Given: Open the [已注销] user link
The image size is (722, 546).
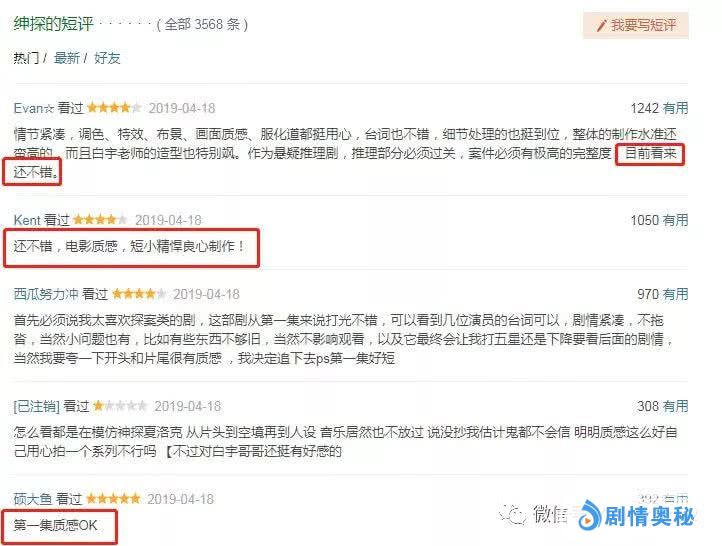Looking at the screenshot, I should pos(37,406).
